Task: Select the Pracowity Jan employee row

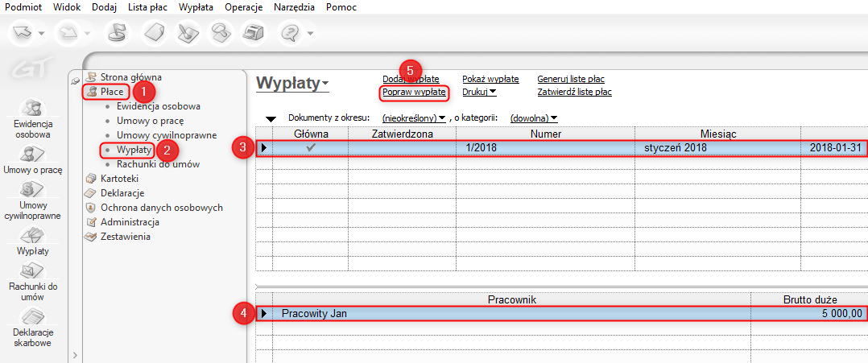Action: (562, 313)
